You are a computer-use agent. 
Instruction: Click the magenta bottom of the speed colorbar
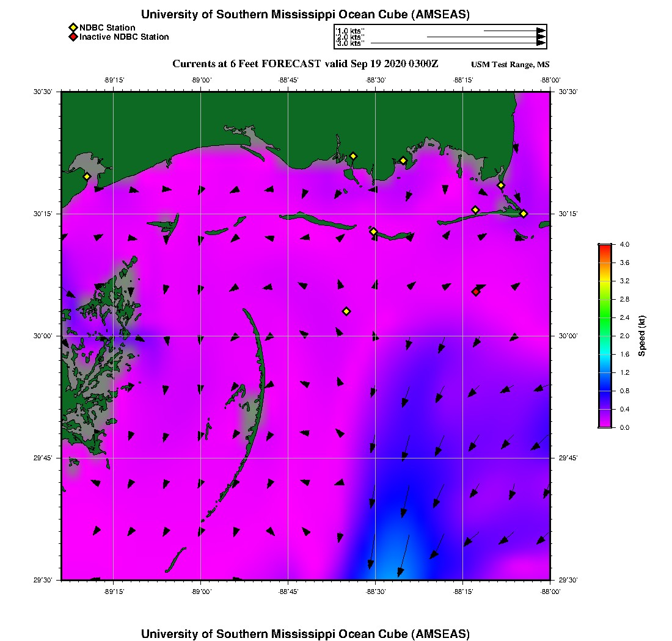click(605, 425)
